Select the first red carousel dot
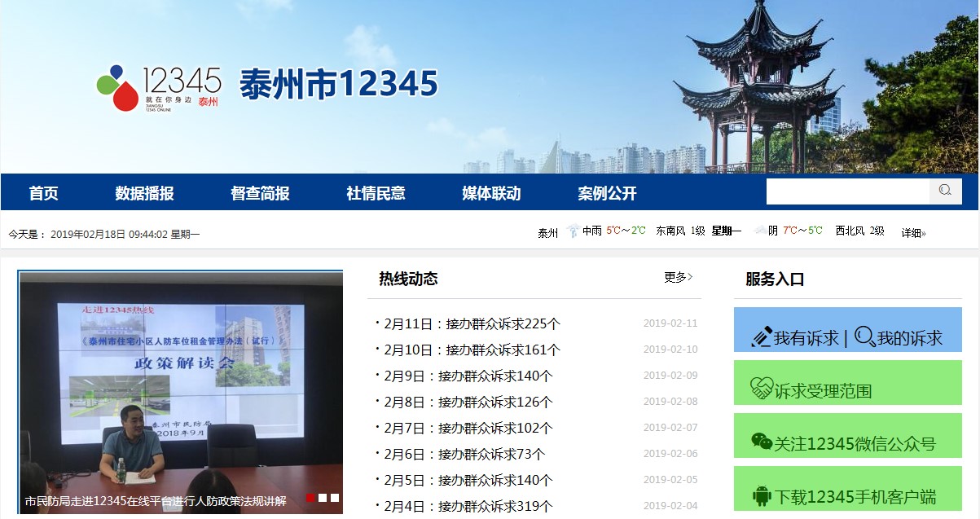The image size is (980, 519). point(310,498)
